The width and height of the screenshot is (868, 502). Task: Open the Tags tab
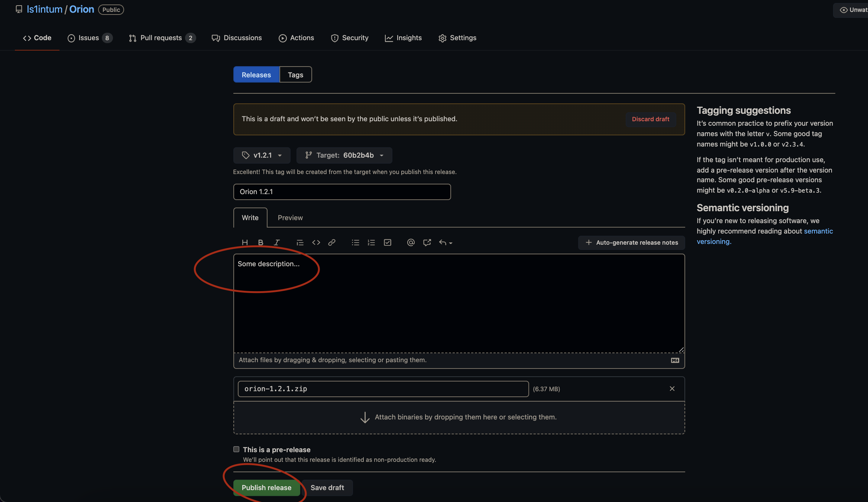tap(295, 75)
